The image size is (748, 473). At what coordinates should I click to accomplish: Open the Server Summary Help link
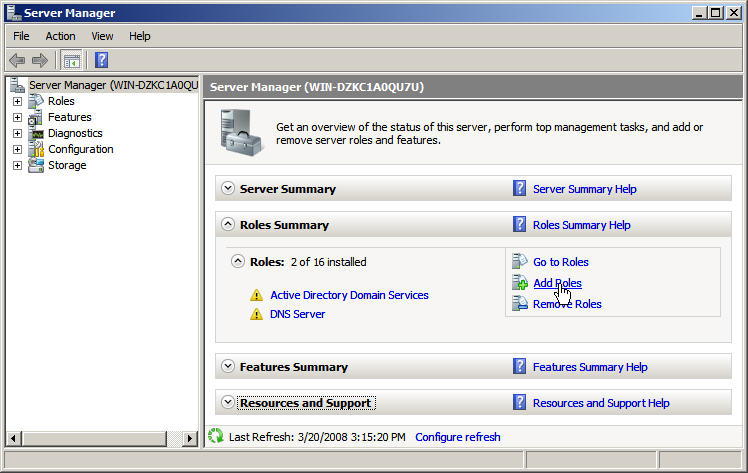584,189
